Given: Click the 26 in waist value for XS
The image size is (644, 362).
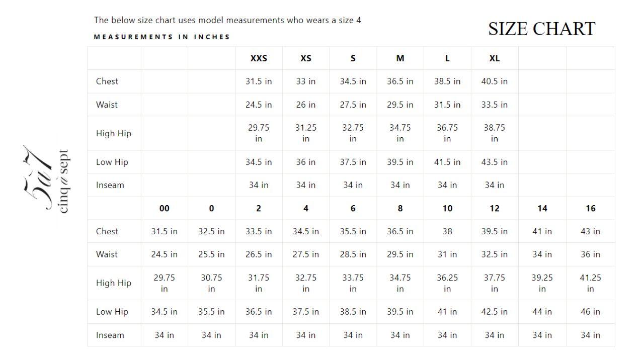Looking at the screenshot, I should (306, 105).
